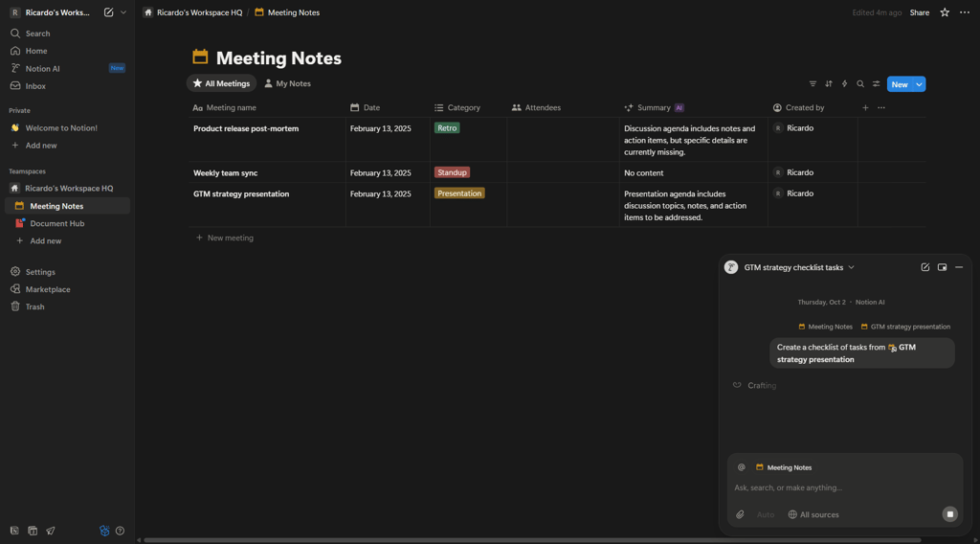Expand the workspace switcher chevron
Viewport: 980px width, 544px height.
123,11
